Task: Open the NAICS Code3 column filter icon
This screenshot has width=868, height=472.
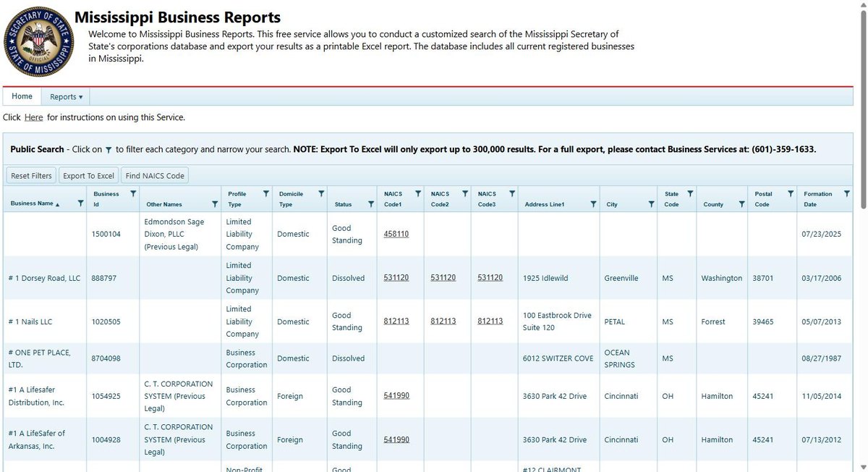Action: [512, 194]
